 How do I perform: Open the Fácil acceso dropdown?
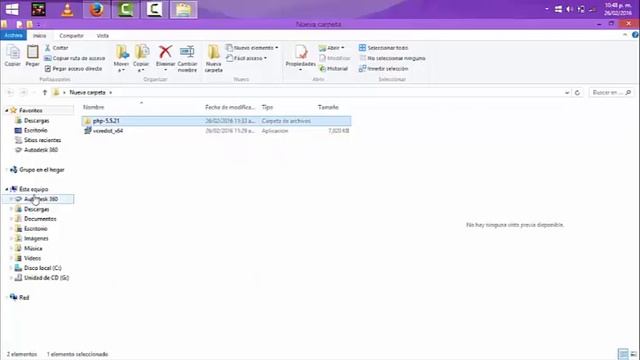247,58
